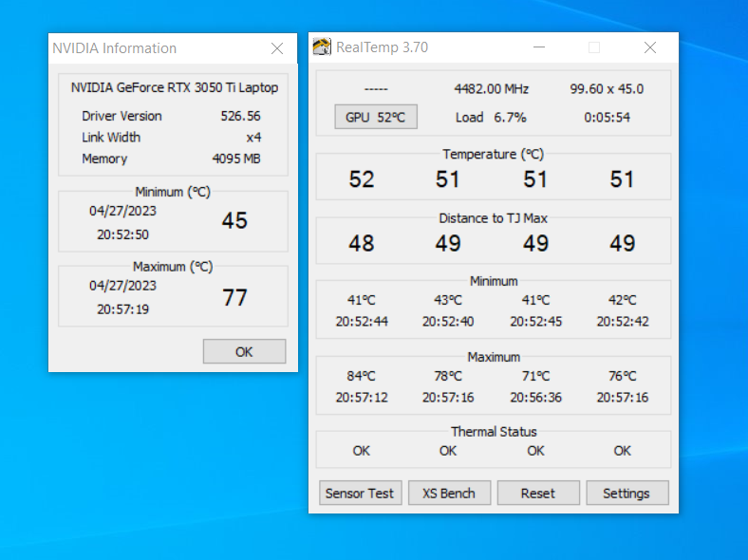Click the max time 20:56:36
Image resolution: width=748 pixels, height=560 pixels.
(x=535, y=398)
